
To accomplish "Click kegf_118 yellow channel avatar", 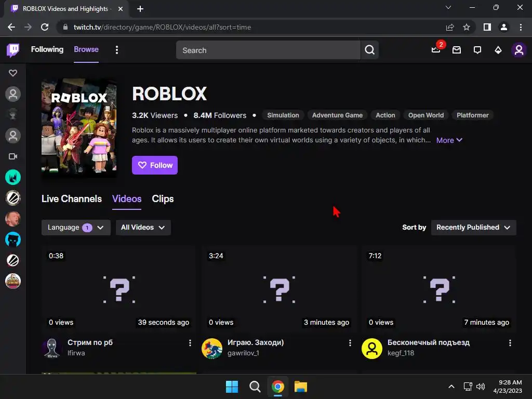I will pyautogui.click(x=372, y=349).
